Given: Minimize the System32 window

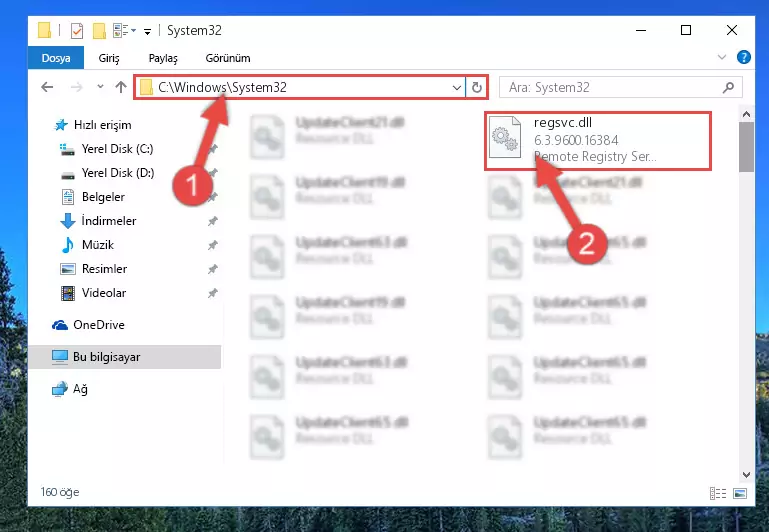Looking at the screenshot, I should pyautogui.click(x=641, y=30).
